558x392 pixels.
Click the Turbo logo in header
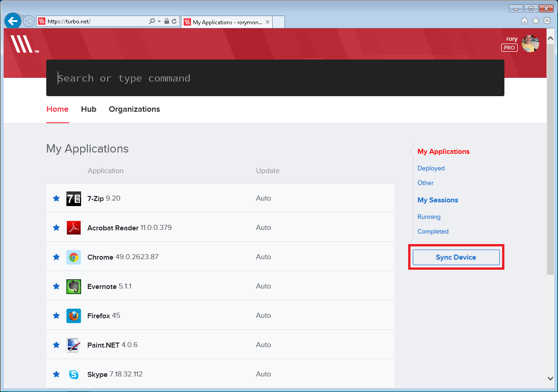pyautogui.click(x=23, y=44)
